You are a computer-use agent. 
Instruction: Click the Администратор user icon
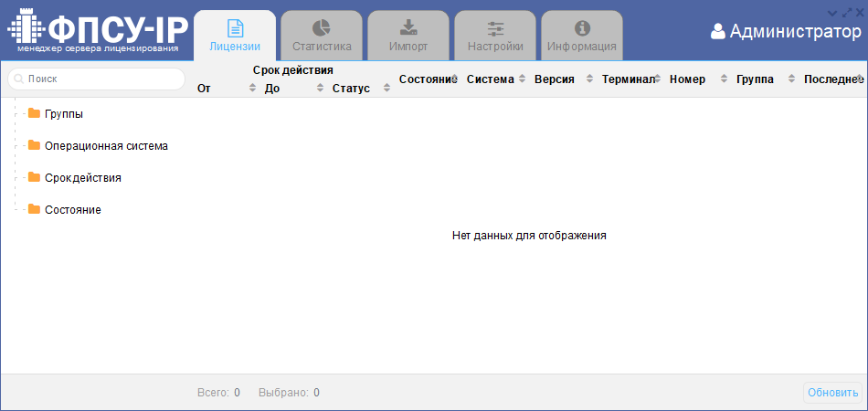[718, 32]
